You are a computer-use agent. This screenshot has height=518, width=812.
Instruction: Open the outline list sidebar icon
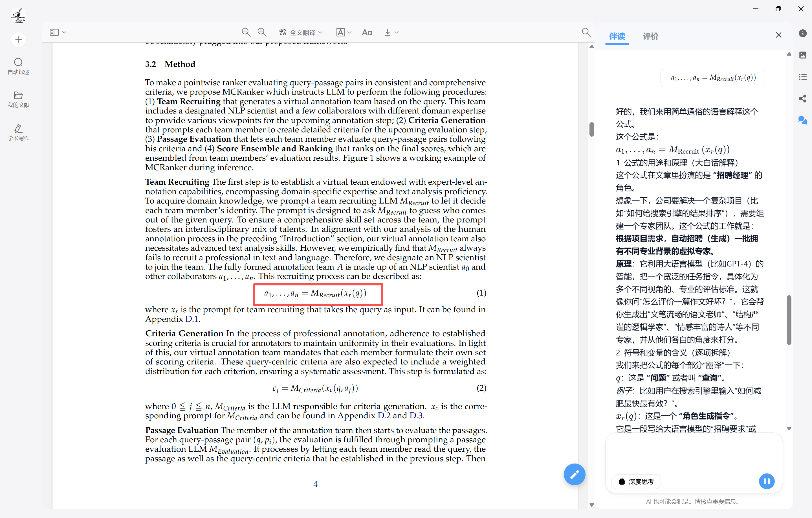803,77
